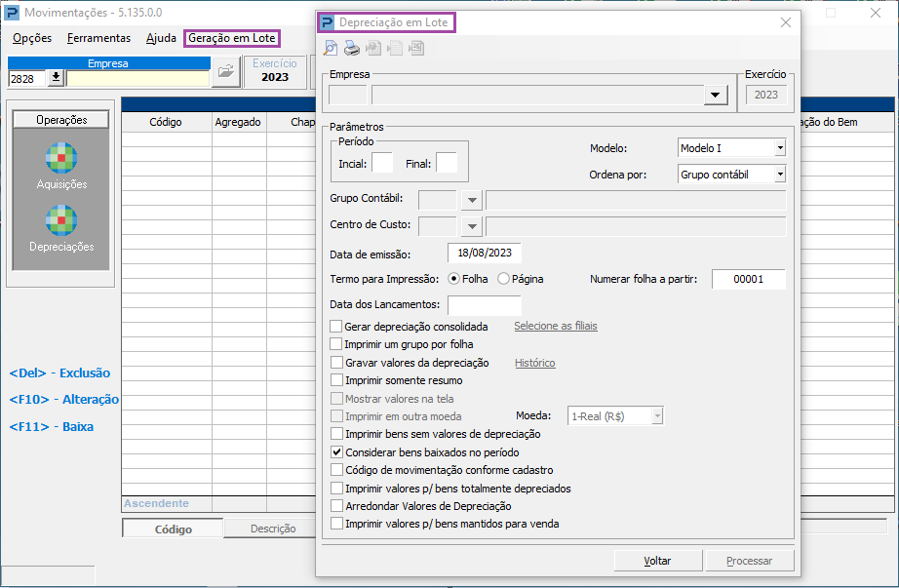This screenshot has width=899, height=588.
Task: Click the <F10> - Alteração shortcut text
Action: click(64, 399)
